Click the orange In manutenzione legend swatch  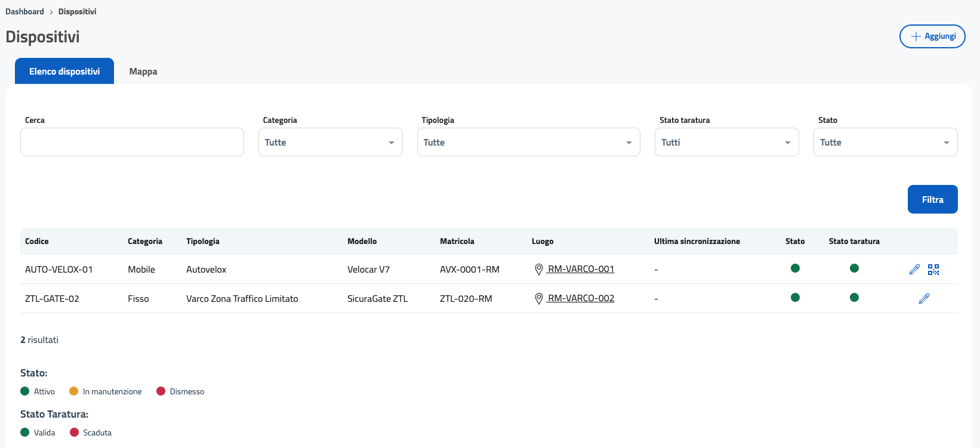74,391
